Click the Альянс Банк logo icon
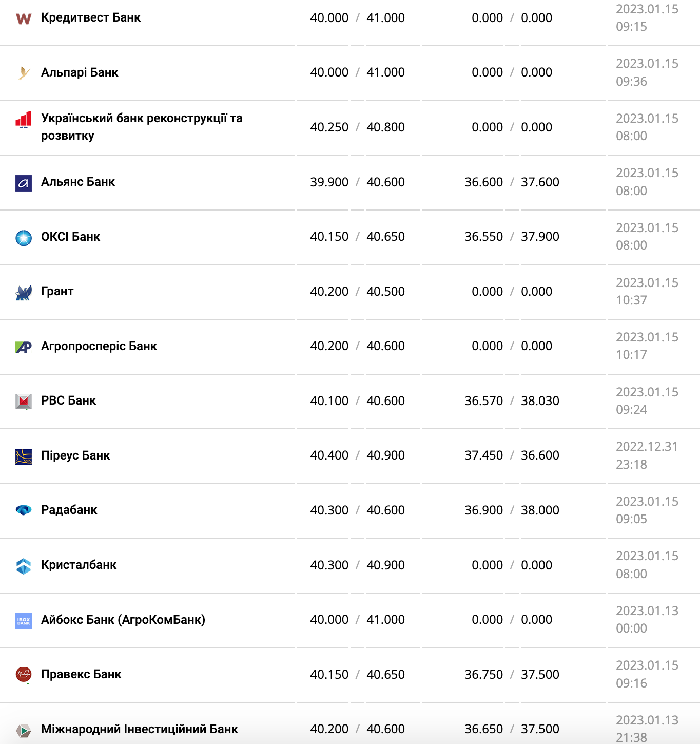Image resolution: width=700 pixels, height=744 pixels. 24,183
